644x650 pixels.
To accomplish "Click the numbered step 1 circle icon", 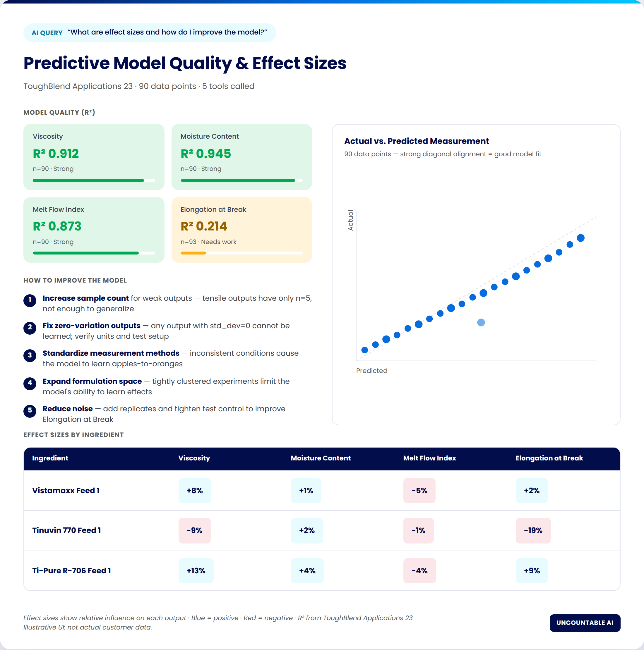I will (30, 300).
